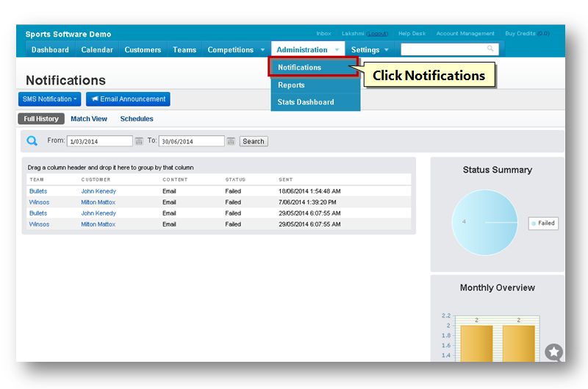Viewport: 588px width, 389px height.
Task: Open the Help Desk link
Action: (x=412, y=33)
